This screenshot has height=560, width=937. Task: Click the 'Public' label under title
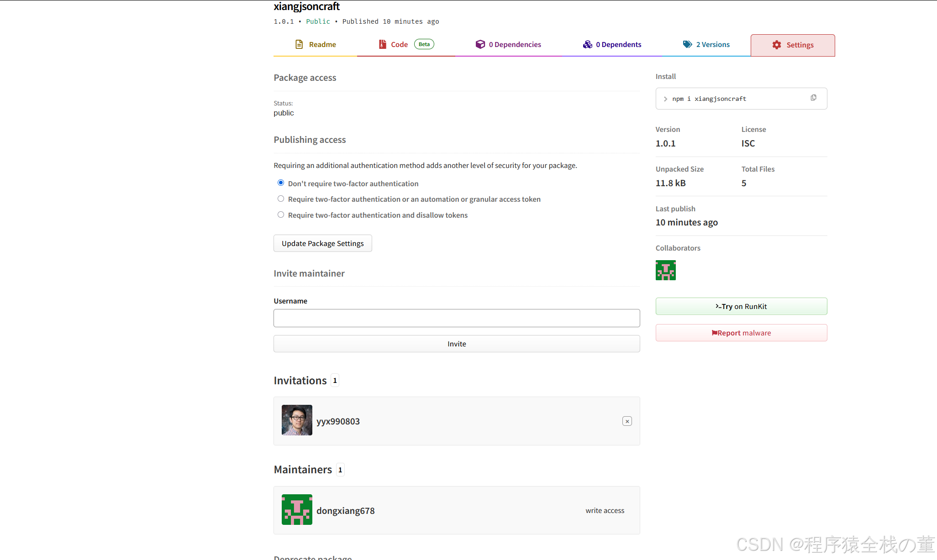[318, 21]
